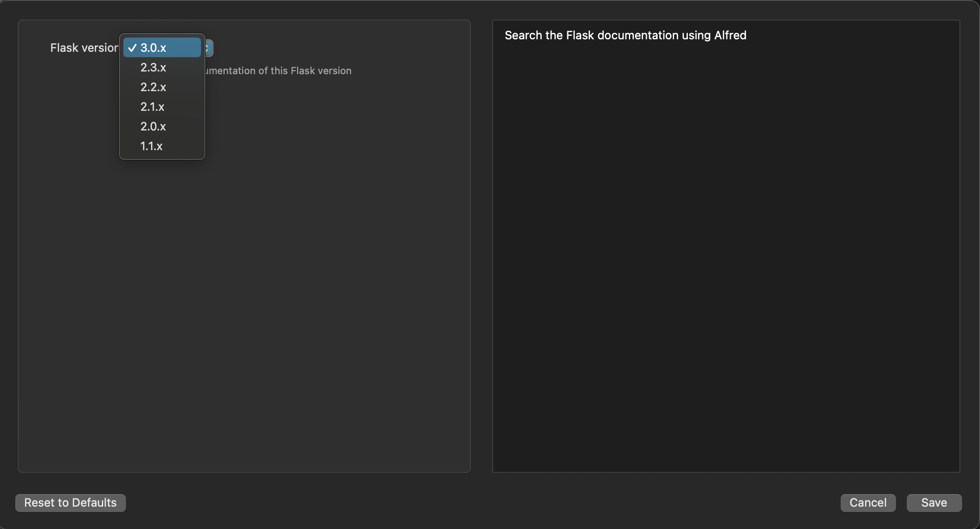Reset to Defaults button
The image size is (980, 529).
pyautogui.click(x=70, y=502)
